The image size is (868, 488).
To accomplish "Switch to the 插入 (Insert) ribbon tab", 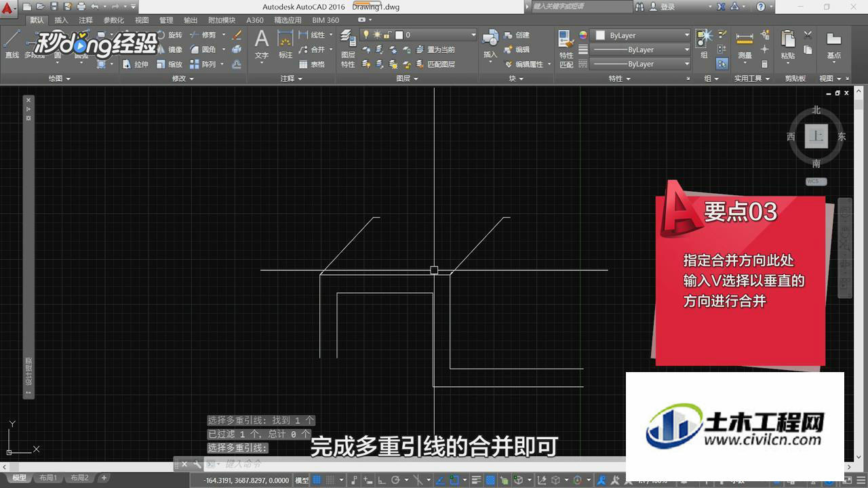I will click(x=61, y=20).
